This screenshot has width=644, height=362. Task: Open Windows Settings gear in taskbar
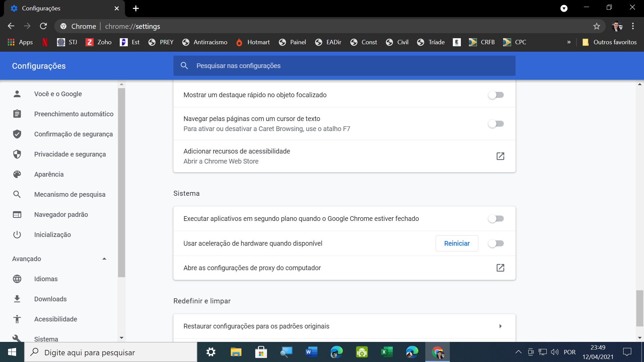[211, 352]
